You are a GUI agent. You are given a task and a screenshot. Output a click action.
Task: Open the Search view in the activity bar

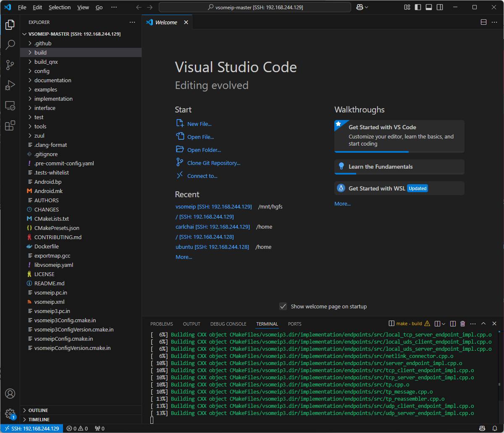coord(10,45)
